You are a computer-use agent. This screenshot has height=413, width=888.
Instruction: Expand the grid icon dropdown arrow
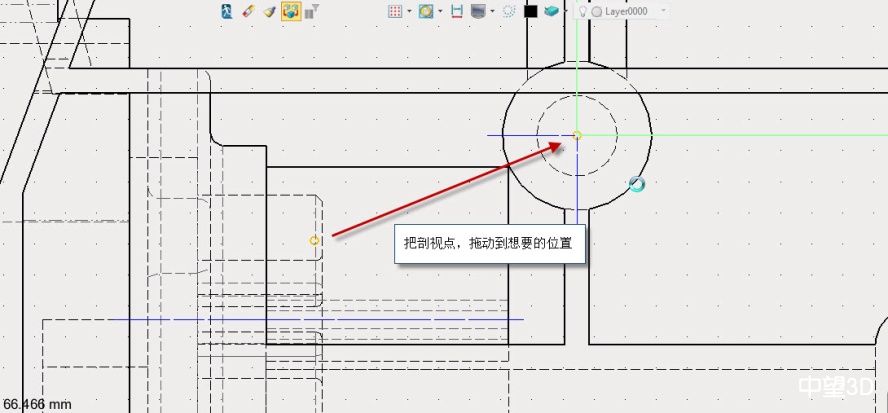click(409, 12)
